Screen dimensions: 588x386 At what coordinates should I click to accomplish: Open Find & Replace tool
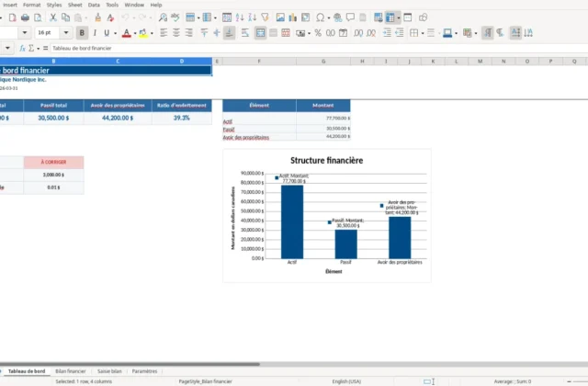tap(163, 17)
